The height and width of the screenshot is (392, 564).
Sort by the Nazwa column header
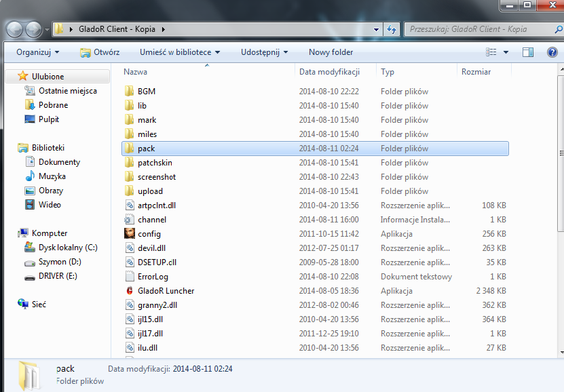135,72
